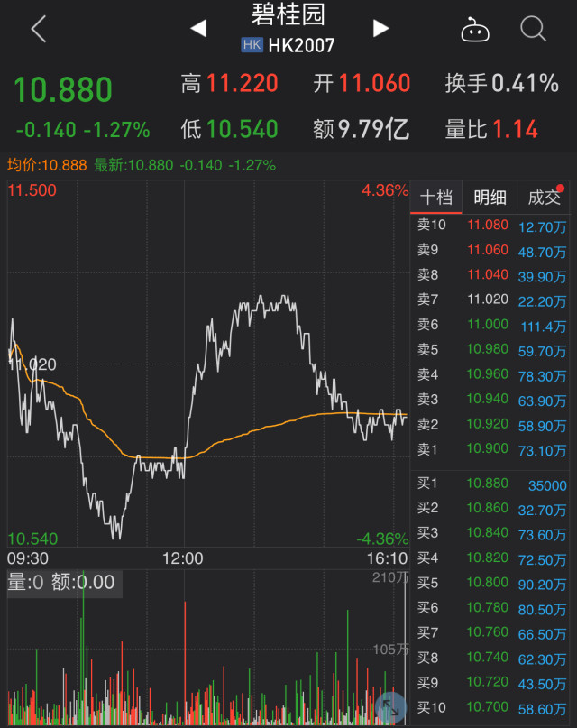
Task: Tap the HK market badge
Action: (252, 45)
